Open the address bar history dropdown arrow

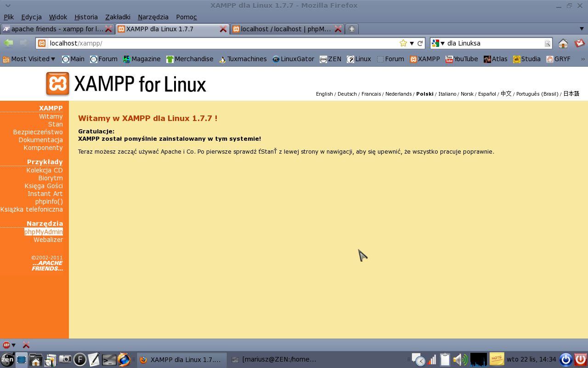tap(412, 43)
